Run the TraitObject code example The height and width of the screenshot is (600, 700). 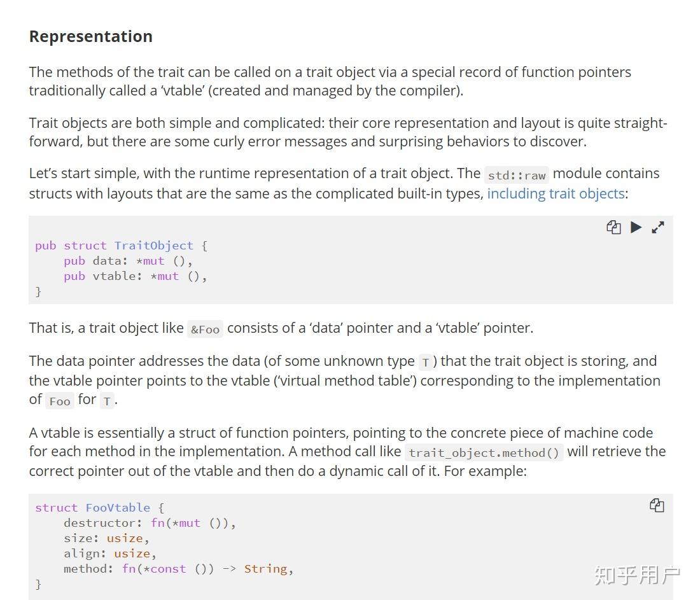[636, 227]
